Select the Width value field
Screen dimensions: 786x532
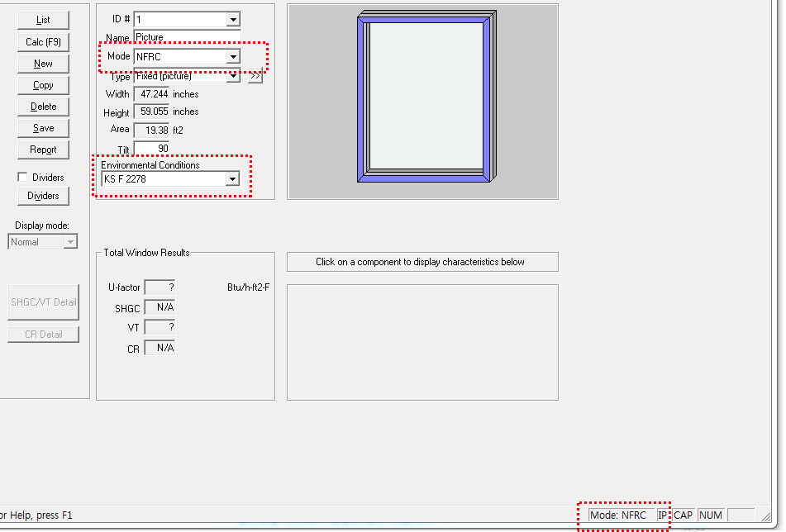coord(151,94)
